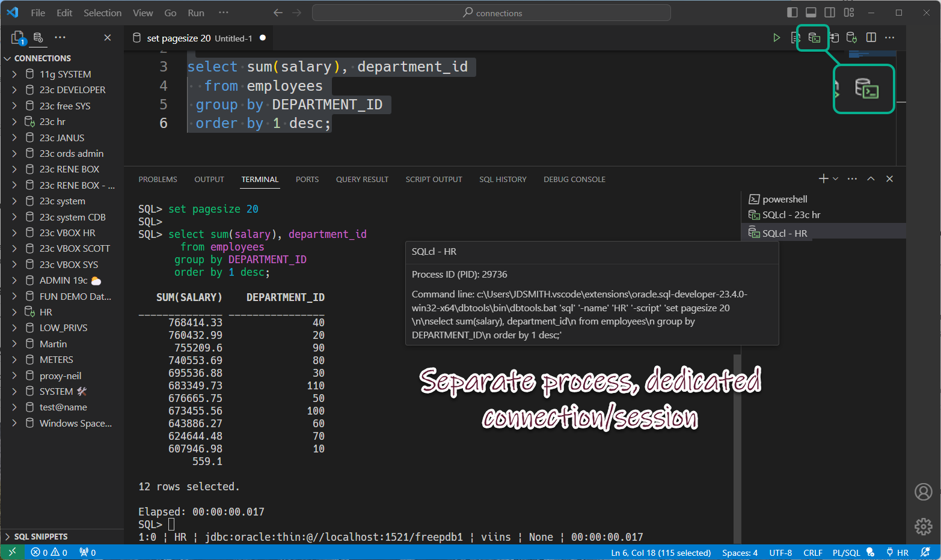941x560 pixels.
Task: Open the Manage gear icon
Action: point(924,526)
